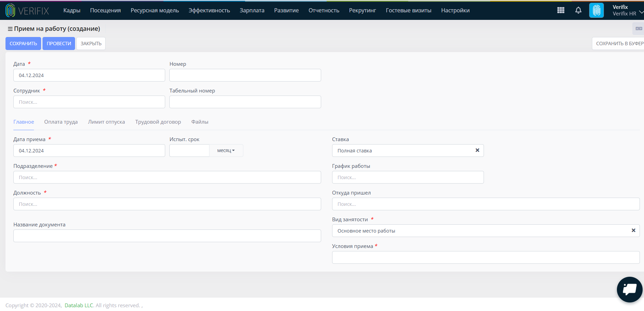Follow the Datalab LLC link
The width and height of the screenshot is (644, 311).
tap(79, 305)
